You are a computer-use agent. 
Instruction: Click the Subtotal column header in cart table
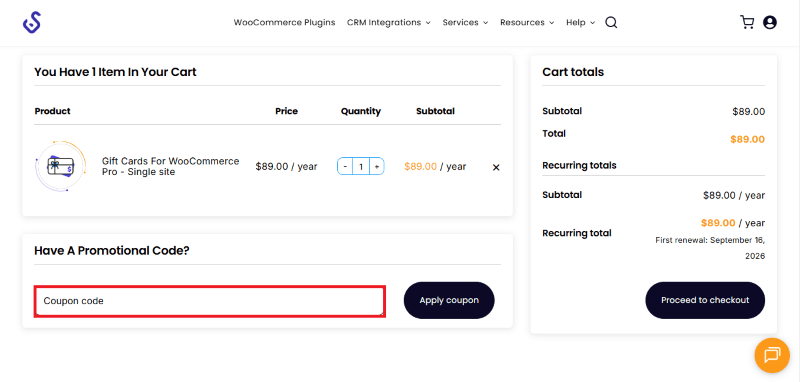(x=435, y=111)
